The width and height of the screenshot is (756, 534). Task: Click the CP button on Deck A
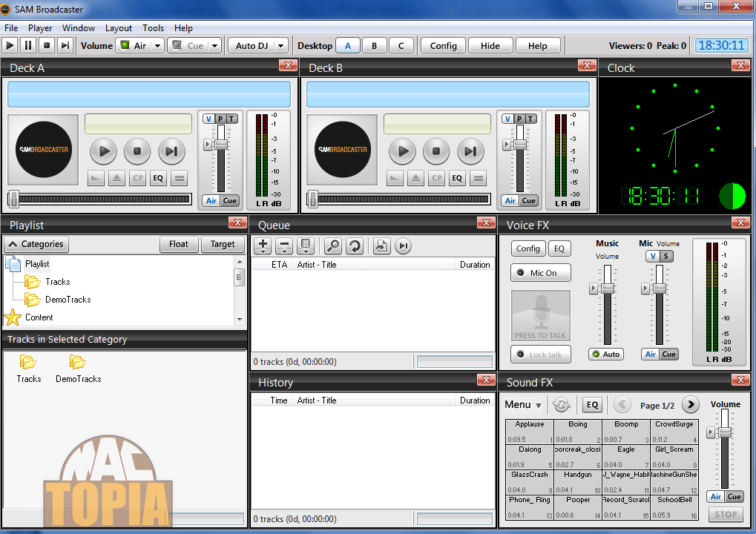point(137,178)
